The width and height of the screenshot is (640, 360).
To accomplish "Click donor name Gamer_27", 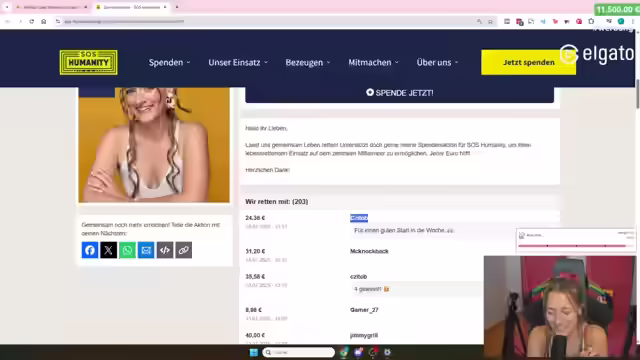I will pyautogui.click(x=364, y=310).
